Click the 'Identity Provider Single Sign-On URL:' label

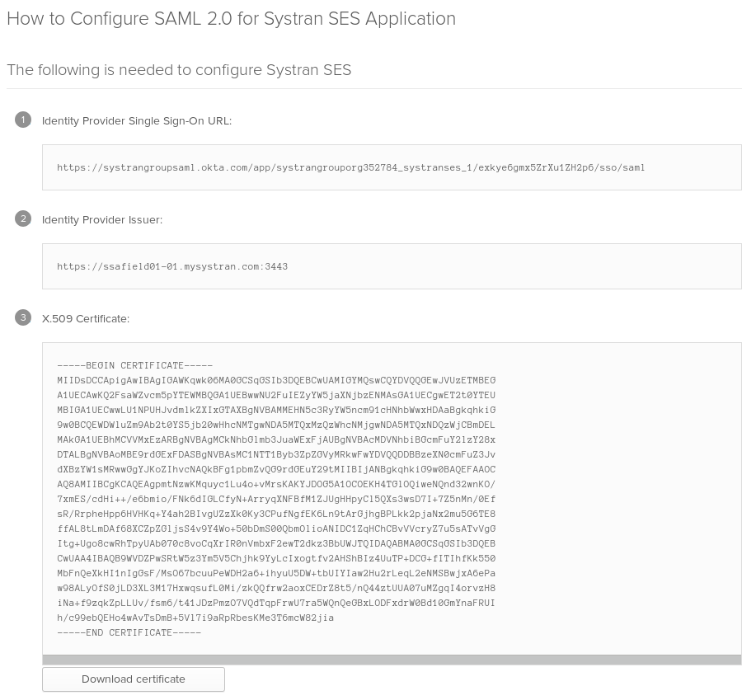click(137, 121)
